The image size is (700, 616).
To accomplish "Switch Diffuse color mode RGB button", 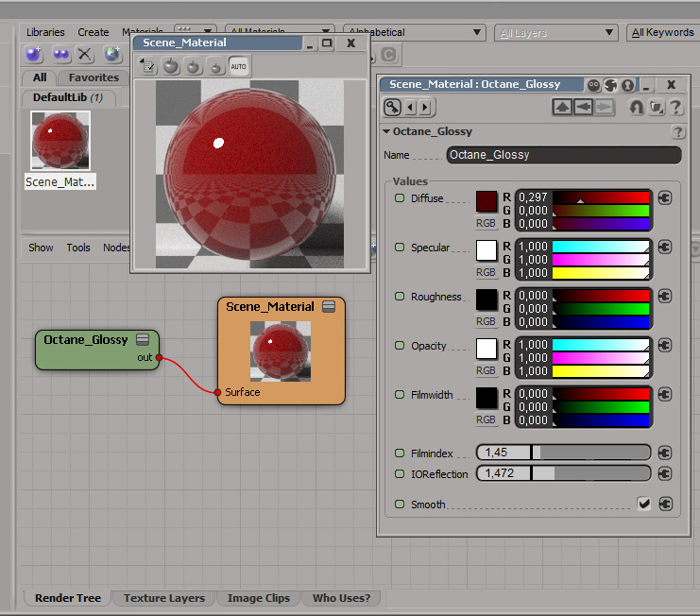I will pyautogui.click(x=487, y=223).
